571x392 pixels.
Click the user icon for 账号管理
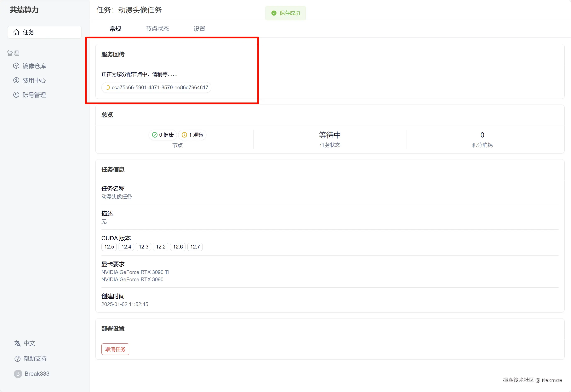click(16, 95)
